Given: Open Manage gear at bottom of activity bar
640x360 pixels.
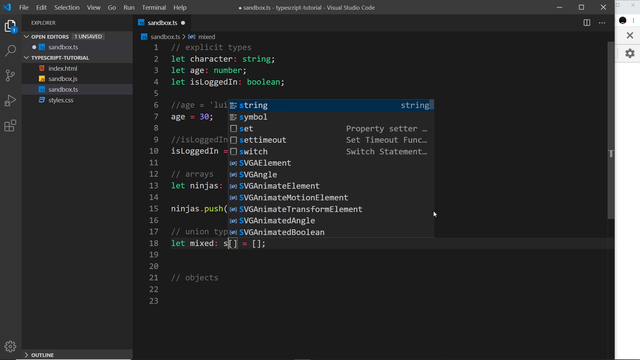Looking at the screenshot, I should [10, 347].
